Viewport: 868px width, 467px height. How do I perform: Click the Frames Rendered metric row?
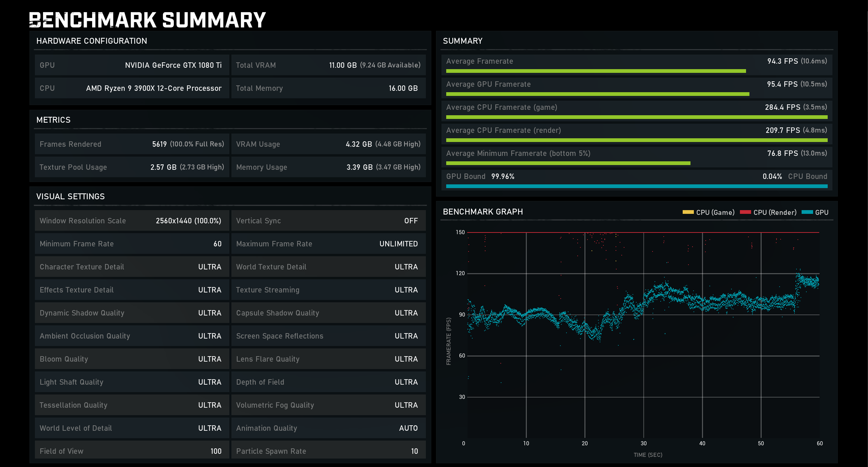[131, 144]
